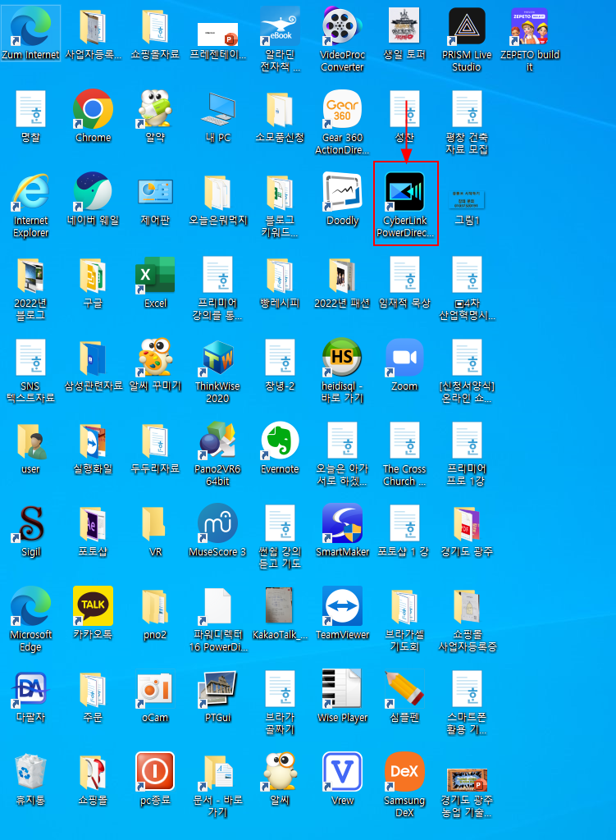Click the 심플펜 pencil icon
This screenshot has width=616, height=840.
[x=405, y=689]
